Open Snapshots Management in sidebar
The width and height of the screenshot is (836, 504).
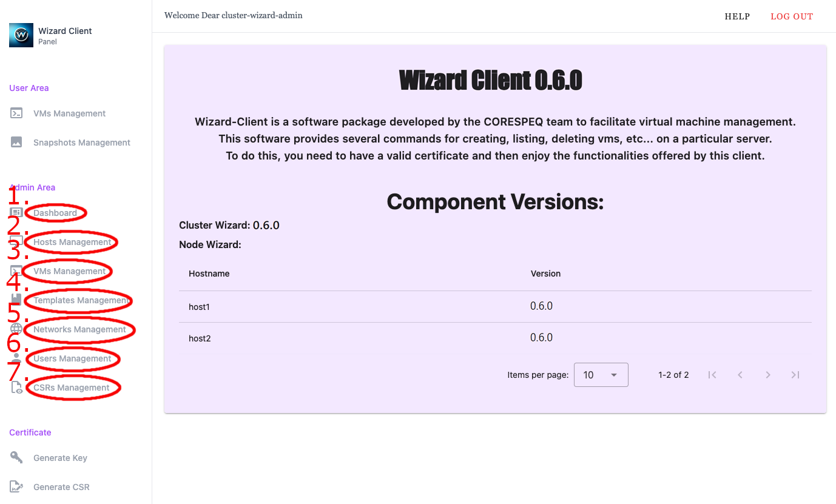(x=82, y=143)
